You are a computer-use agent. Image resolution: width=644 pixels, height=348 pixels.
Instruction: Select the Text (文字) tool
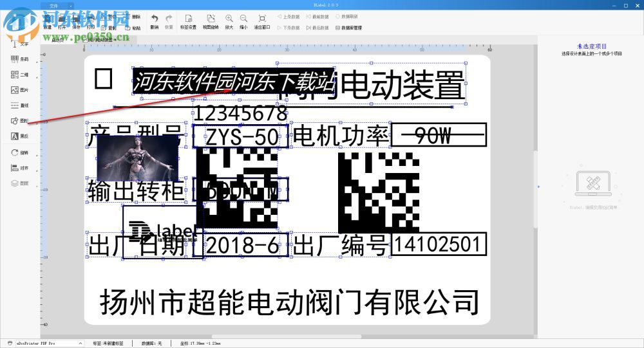pos(19,44)
